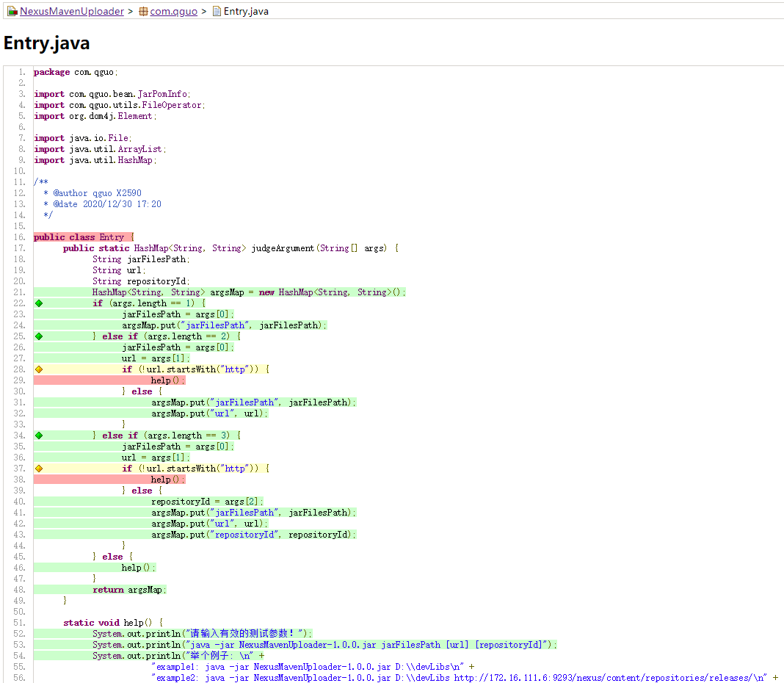784x683 pixels.
Task: Click line number 48 in the gutter
Action: (x=19, y=590)
